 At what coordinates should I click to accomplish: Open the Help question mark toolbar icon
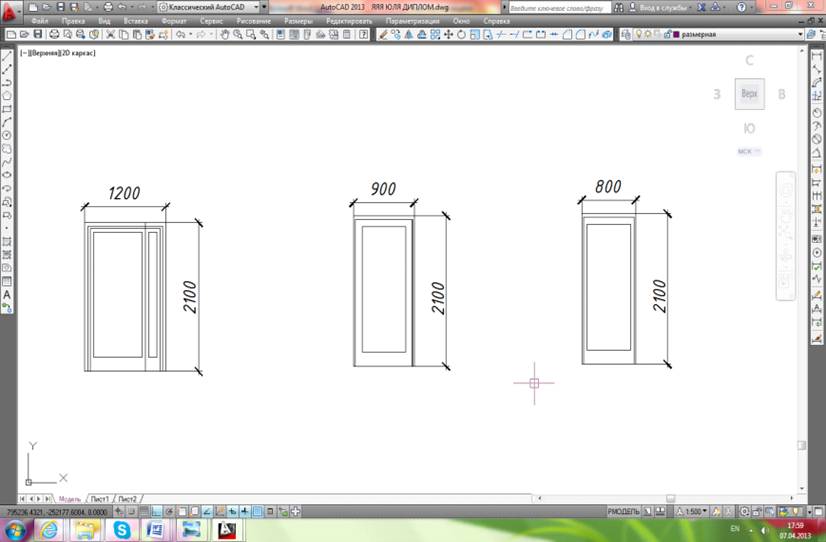pyautogui.click(x=363, y=34)
